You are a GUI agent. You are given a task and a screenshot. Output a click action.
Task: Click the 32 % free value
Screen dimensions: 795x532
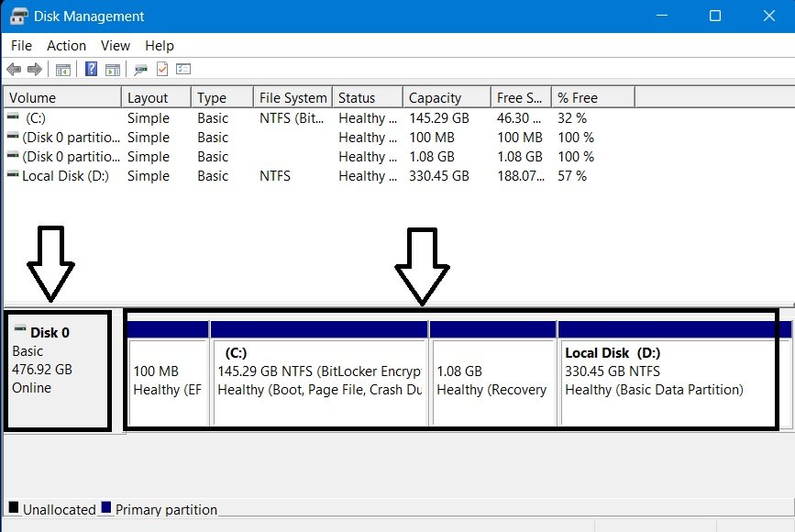[572, 118]
